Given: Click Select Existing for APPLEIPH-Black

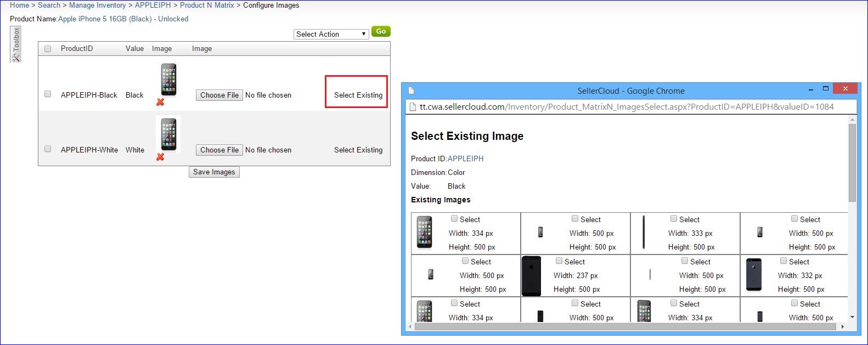Looking at the screenshot, I should (x=358, y=95).
